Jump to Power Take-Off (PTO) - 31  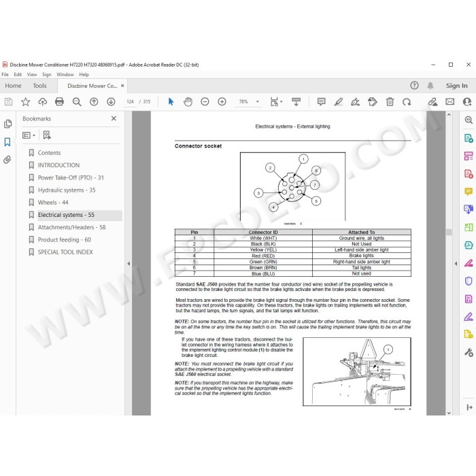[x=71, y=177]
